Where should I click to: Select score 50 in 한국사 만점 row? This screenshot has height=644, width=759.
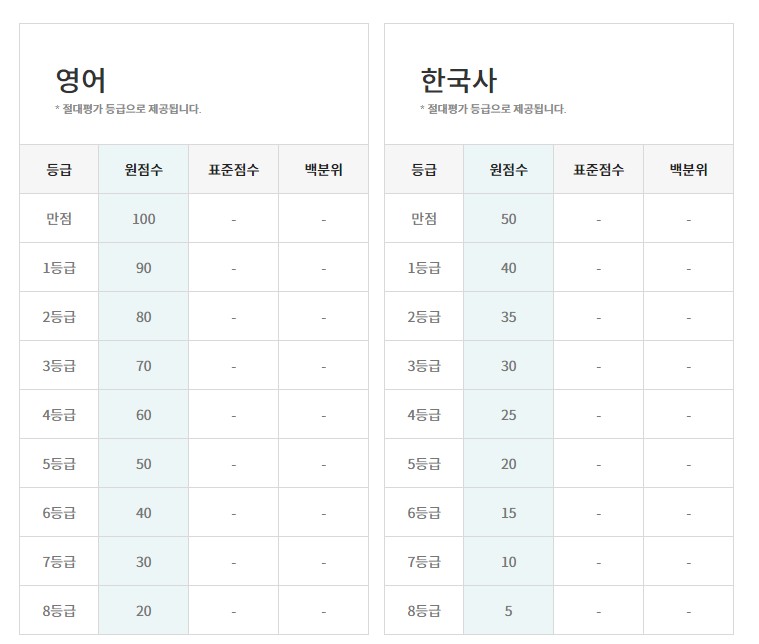(509, 219)
